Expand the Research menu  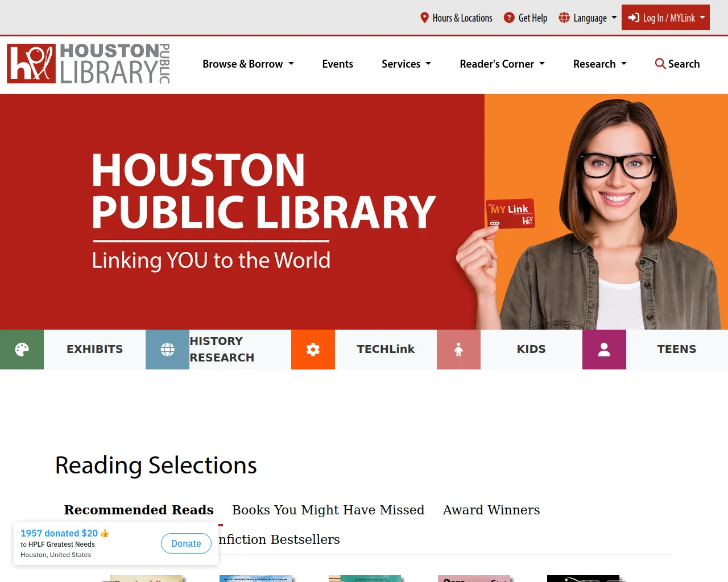599,64
